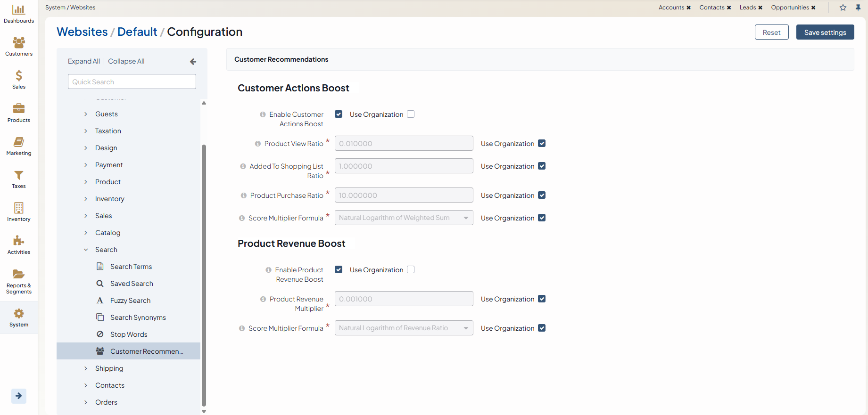
Task: Click the Expand All link
Action: 83,61
